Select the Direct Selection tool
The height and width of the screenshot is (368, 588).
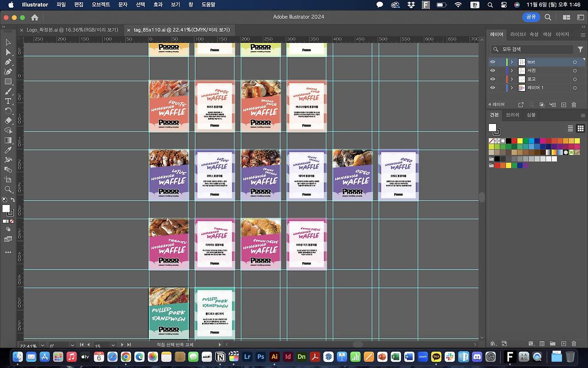(8, 52)
